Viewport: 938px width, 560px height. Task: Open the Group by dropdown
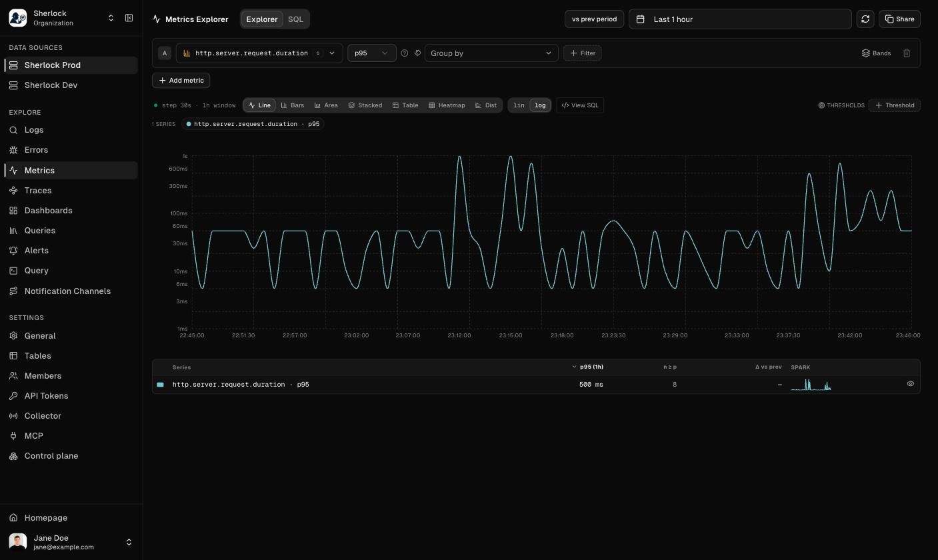pyautogui.click(x=491, y=53)
